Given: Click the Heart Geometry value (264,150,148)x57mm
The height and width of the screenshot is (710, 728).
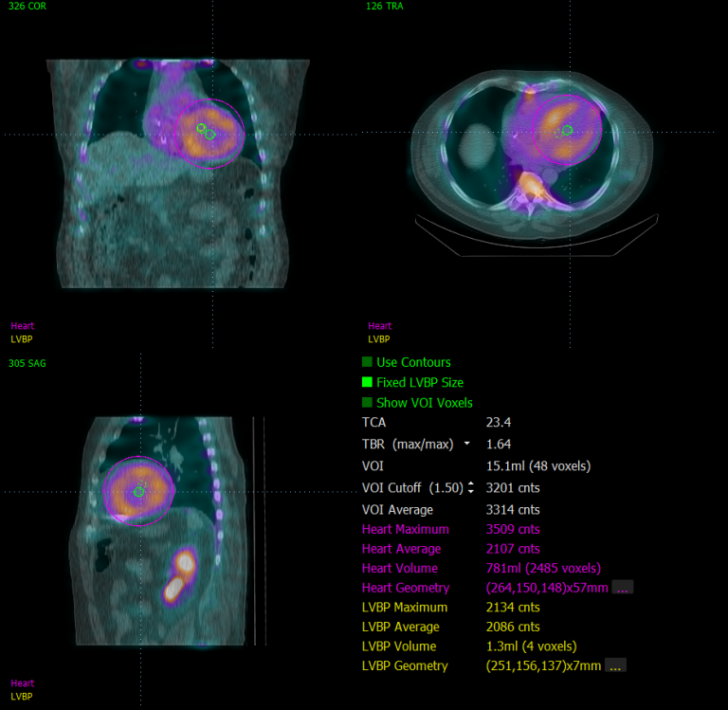Looking at the screenshot, I should (x=547, y=588).
